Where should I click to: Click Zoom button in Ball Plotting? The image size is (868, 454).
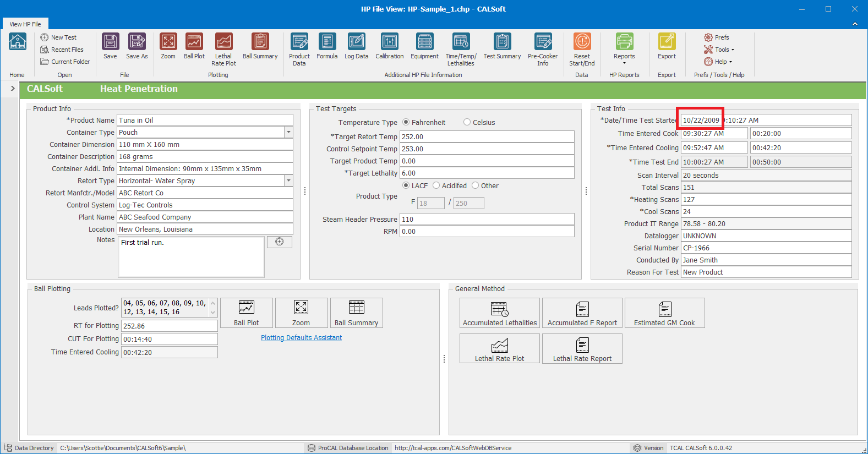click(x=301, y=313)
